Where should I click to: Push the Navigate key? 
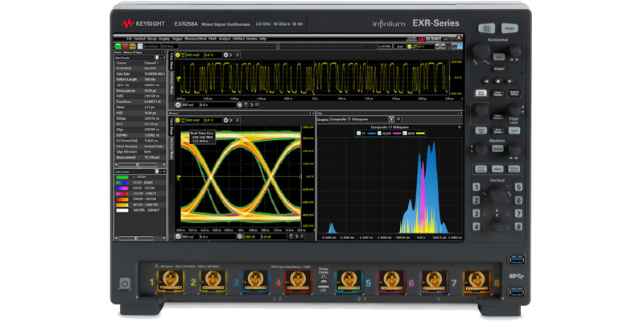(x=498, y=69)
